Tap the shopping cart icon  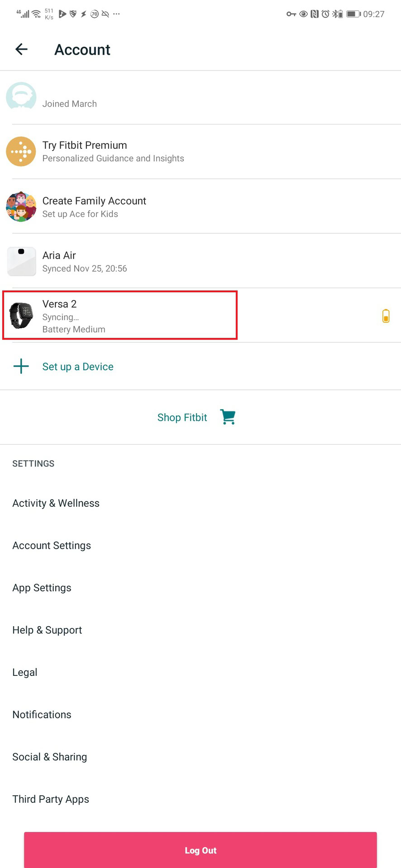(228, 417)
